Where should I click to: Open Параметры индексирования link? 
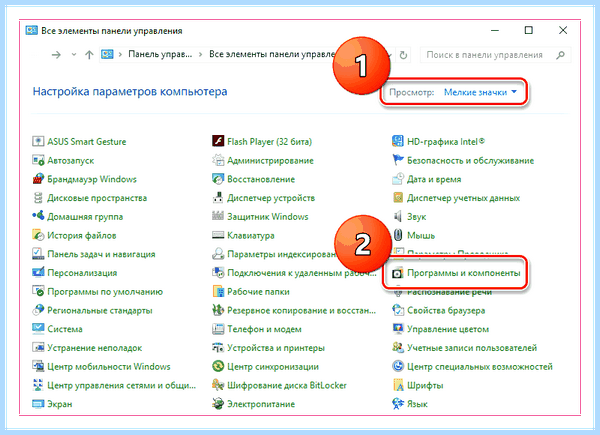(x=282, y=254)
